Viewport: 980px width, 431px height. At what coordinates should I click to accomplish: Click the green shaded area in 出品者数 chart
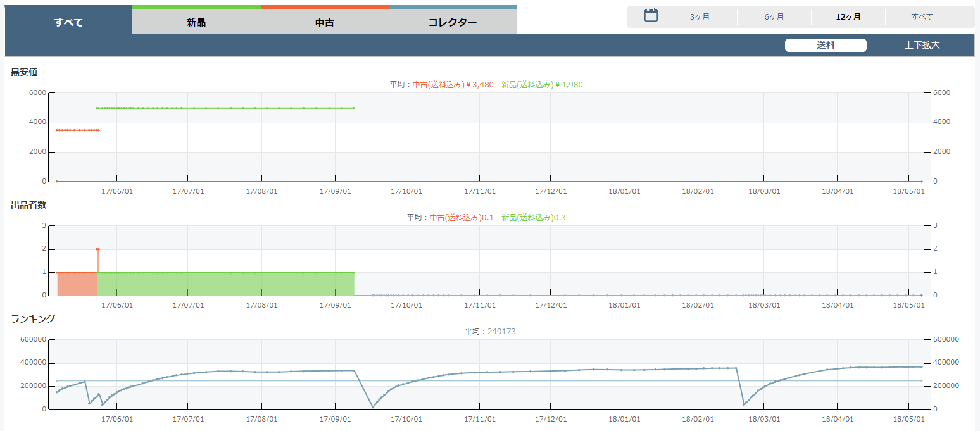pos(222,284)
